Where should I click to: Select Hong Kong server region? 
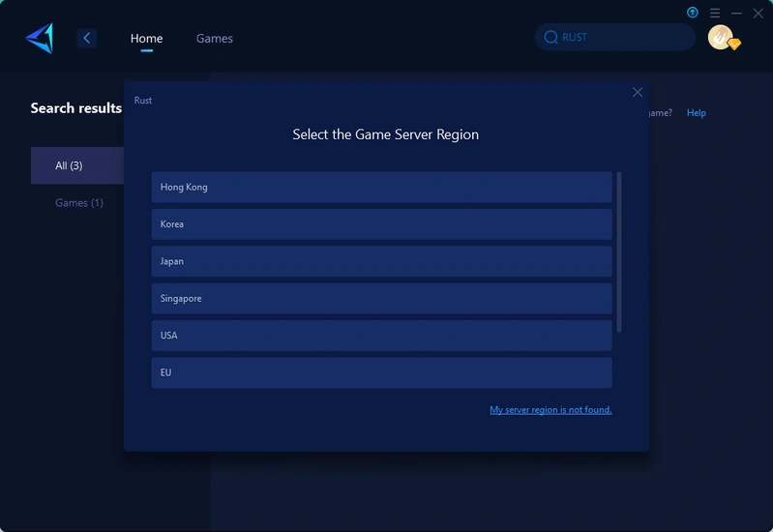click(x=381, y=187)
